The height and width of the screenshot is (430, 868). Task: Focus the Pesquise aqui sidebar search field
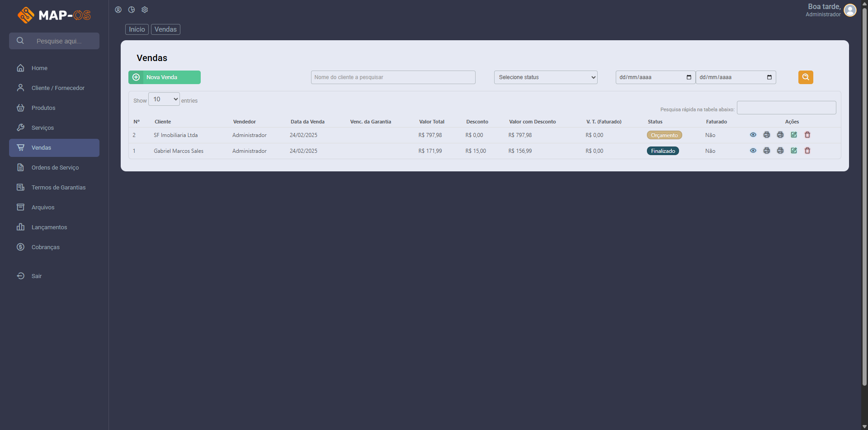tap(54, 41)
